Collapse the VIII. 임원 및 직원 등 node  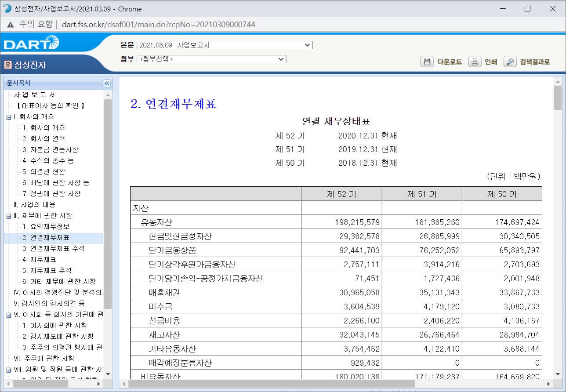pyautogui.click(x=8, y=370)
